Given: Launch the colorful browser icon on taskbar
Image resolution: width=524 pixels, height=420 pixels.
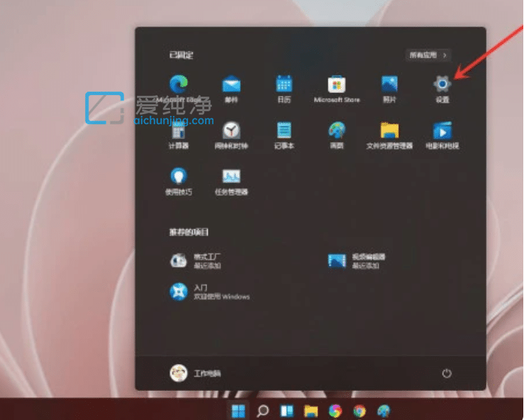Looking at the screenshot, I should pos(335,411).
